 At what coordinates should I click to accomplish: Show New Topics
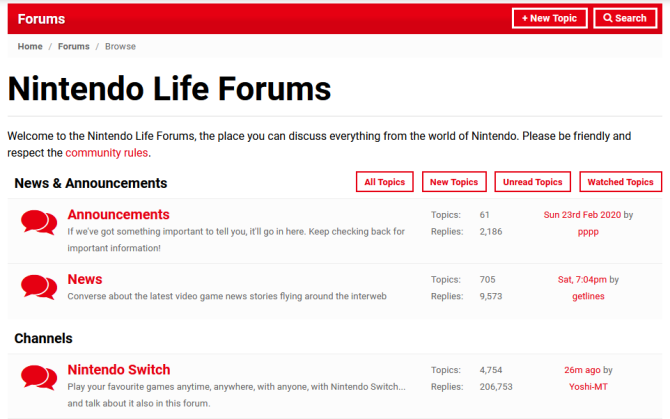[454, 182]
